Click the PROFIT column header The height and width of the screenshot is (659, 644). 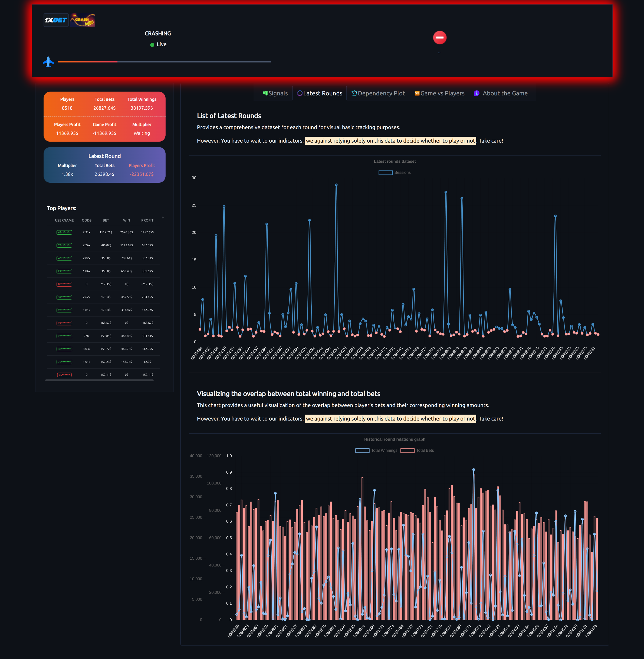coord(147,220)
